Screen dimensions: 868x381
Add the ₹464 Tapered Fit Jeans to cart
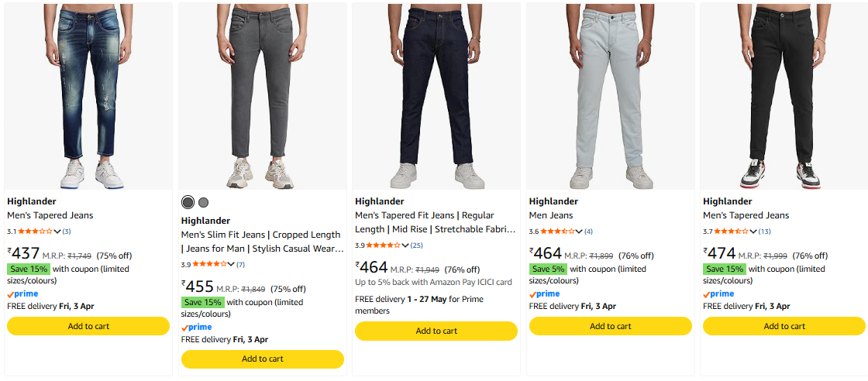(436, 331)
